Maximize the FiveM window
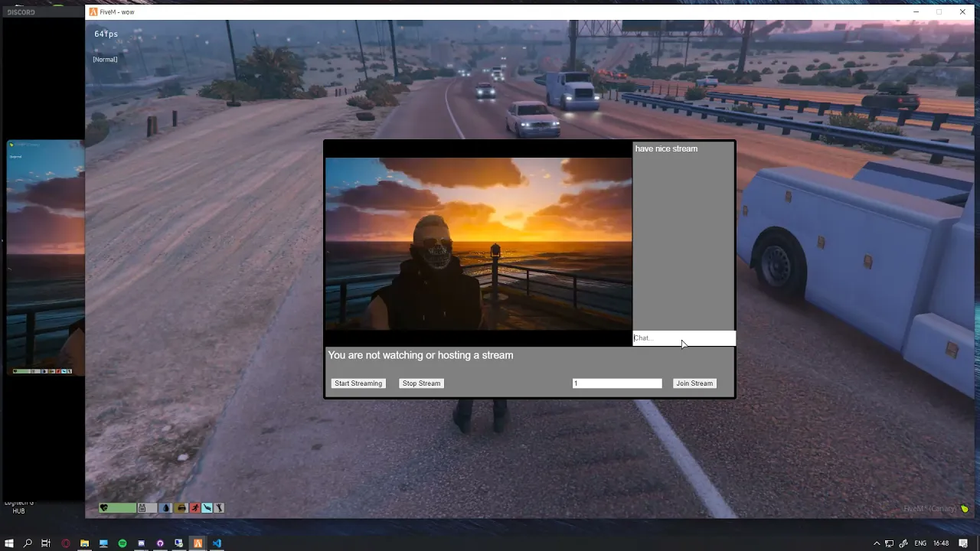The height and width of the screenshot is (551, 980). tap(939, 12)
